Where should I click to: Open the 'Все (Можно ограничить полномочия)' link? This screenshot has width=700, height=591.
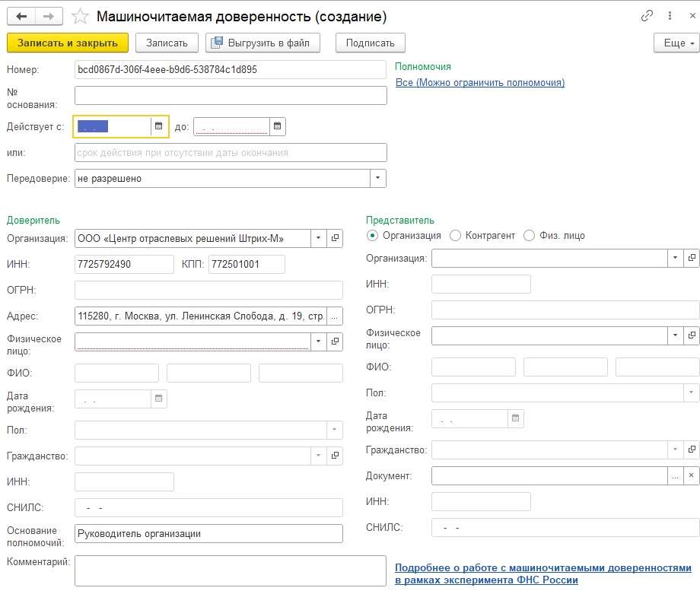coord(479,82)
